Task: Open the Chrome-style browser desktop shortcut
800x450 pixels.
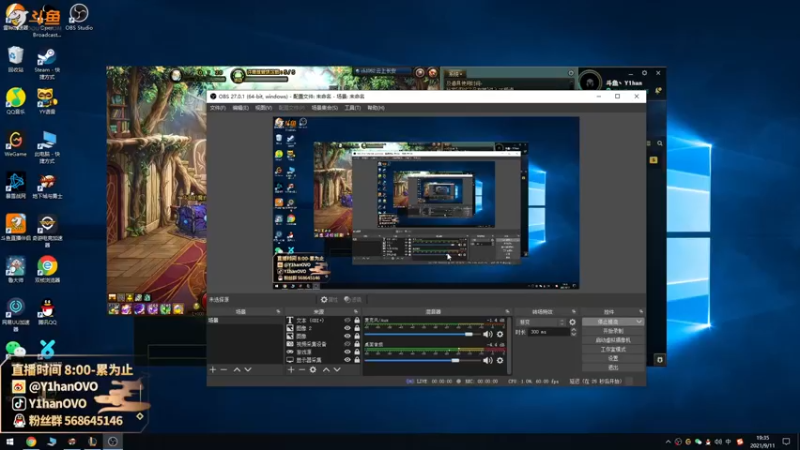Action: pyautogui.click(x=47, y=269)
